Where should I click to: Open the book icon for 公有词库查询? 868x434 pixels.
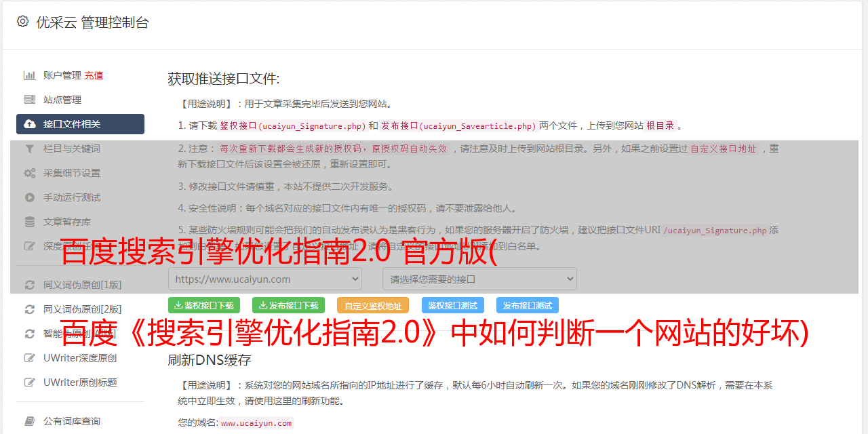30,421
